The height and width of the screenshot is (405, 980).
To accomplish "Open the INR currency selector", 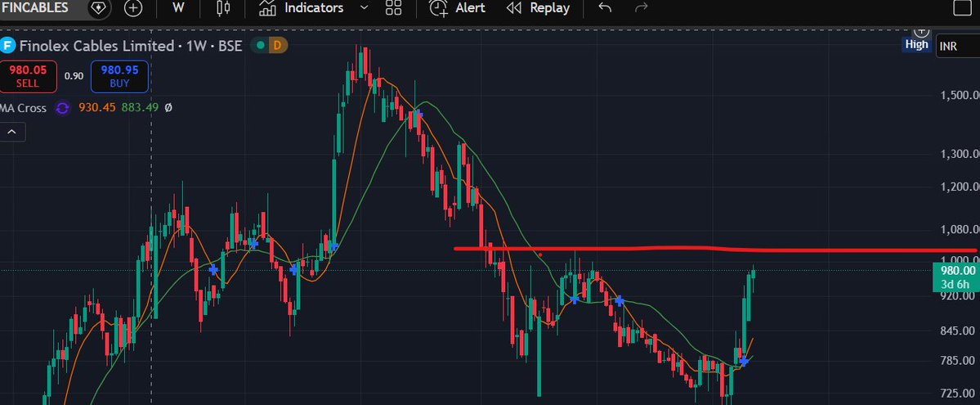I will (x=957, y=47).
